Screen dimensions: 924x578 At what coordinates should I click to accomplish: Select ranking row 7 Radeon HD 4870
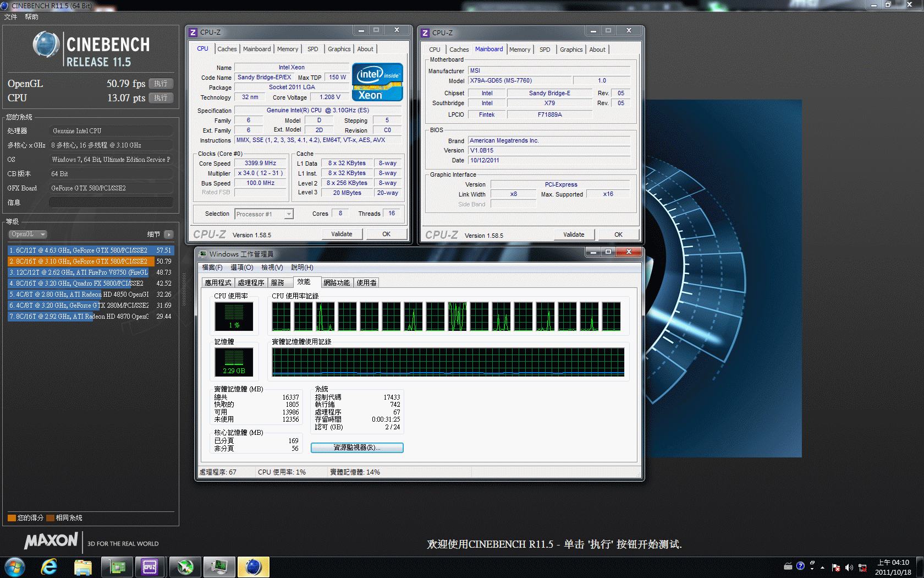click(x=91, y=317)
